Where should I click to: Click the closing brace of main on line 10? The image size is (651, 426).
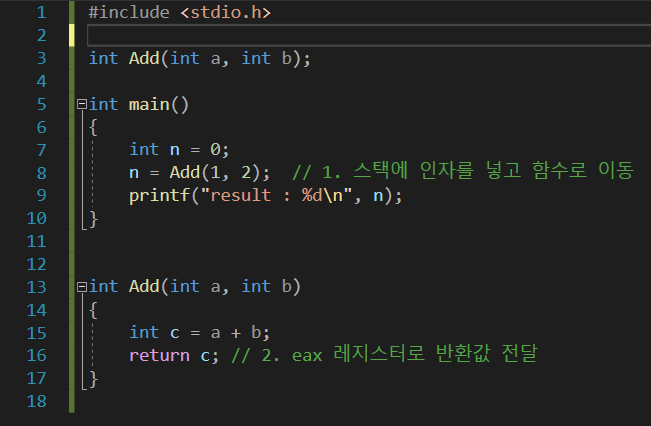point(93,218)
